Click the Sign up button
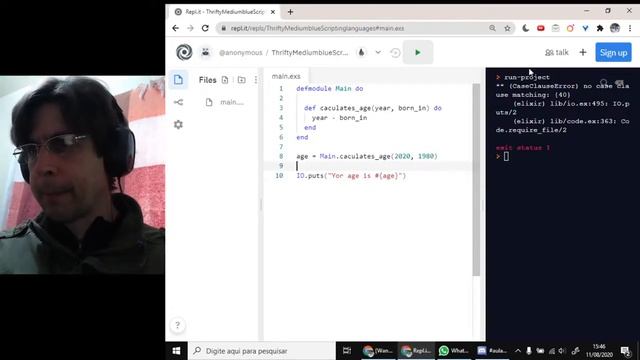 (613, 52)
